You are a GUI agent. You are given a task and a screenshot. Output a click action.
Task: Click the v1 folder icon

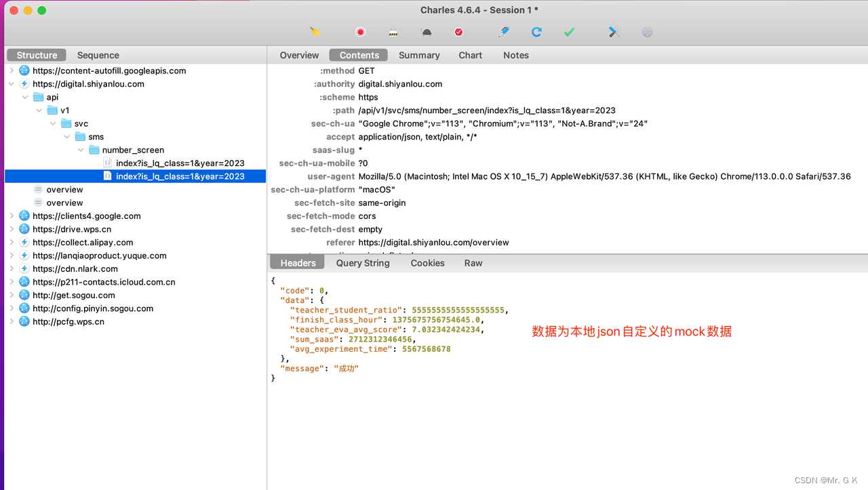point(52,110)
